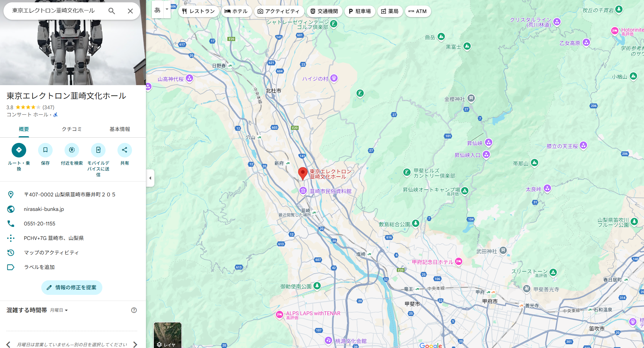Open the nirasaki-bunka.jp website link

(x=44, y=209)
